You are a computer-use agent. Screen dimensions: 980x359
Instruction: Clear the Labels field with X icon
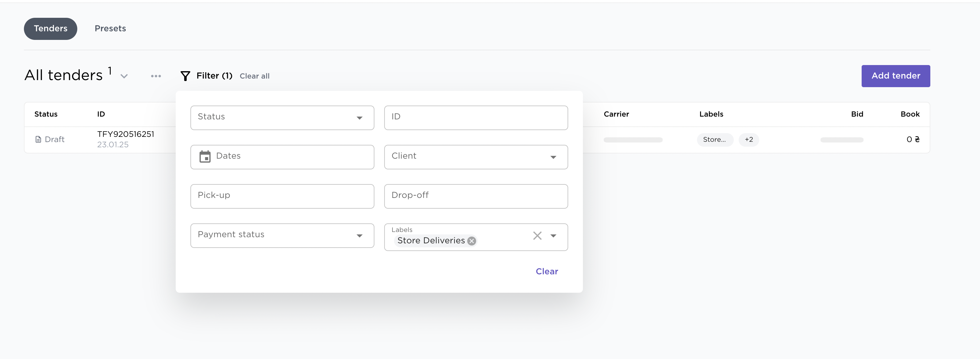click(537, 236)
